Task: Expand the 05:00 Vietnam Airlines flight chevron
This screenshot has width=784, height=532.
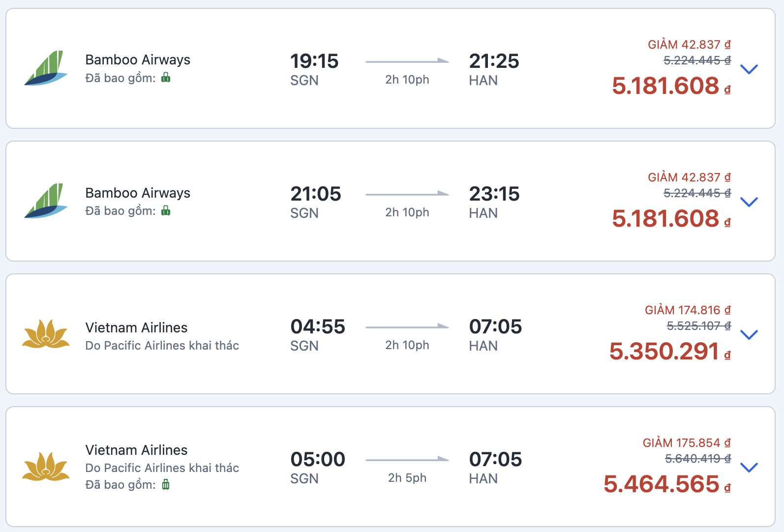Action: pos(749,467)
